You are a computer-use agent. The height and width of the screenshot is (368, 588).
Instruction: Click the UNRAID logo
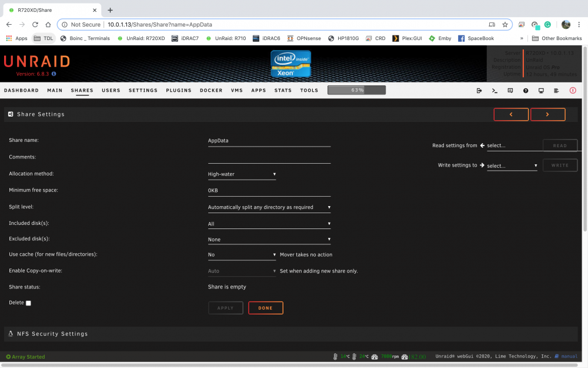(36, 62)
